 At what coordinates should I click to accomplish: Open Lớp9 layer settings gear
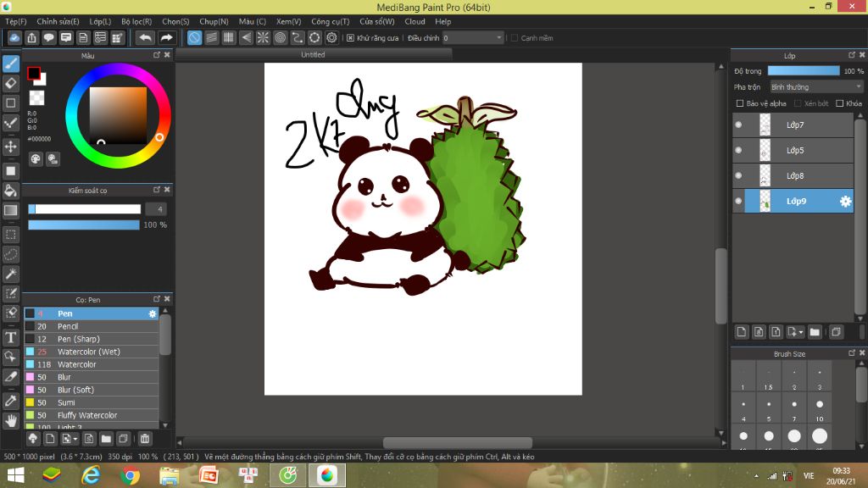click(845, 202)
